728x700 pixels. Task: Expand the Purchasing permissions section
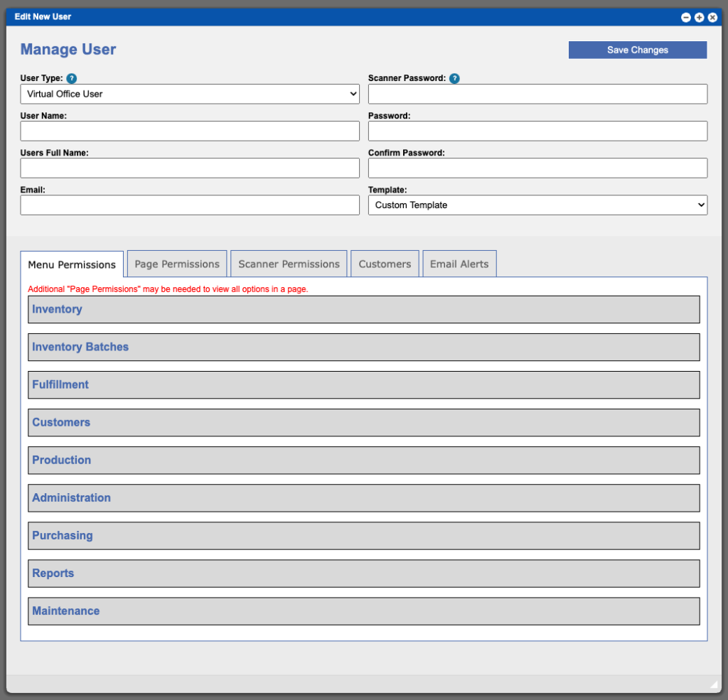(363, 535)
